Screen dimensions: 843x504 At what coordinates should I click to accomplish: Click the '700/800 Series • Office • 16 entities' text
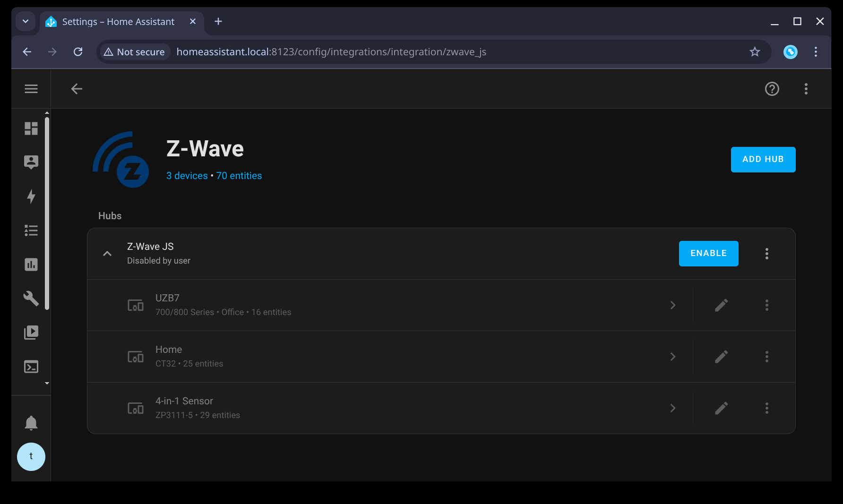pos(224,312)
